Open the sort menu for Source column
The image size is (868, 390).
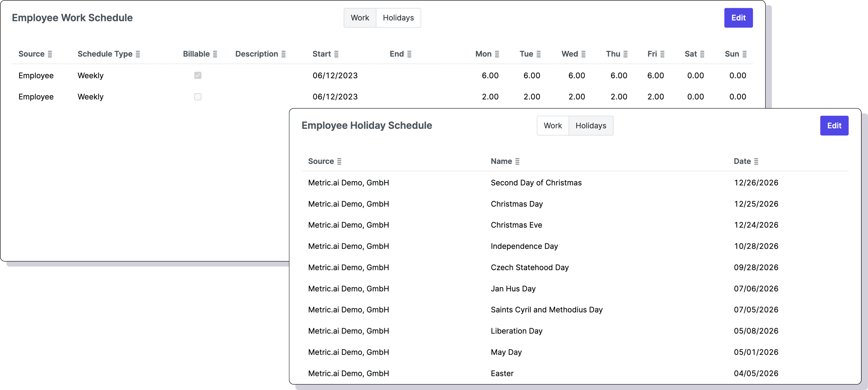(50, 54)
